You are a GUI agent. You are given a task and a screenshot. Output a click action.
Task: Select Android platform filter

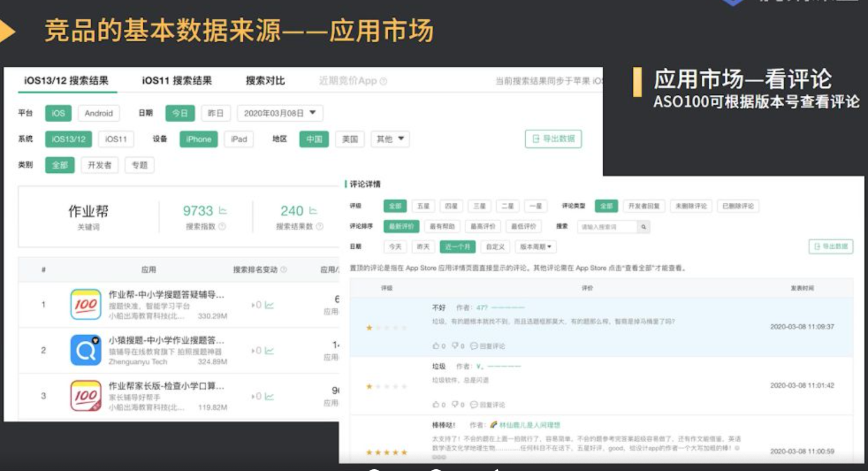click(98, 113)
